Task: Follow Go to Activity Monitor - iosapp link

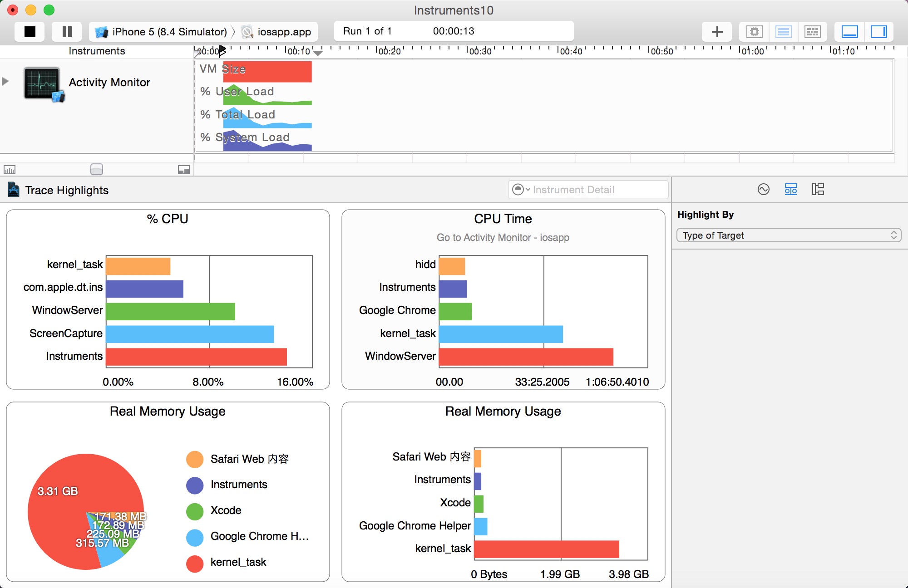Action: pos(503,237)
